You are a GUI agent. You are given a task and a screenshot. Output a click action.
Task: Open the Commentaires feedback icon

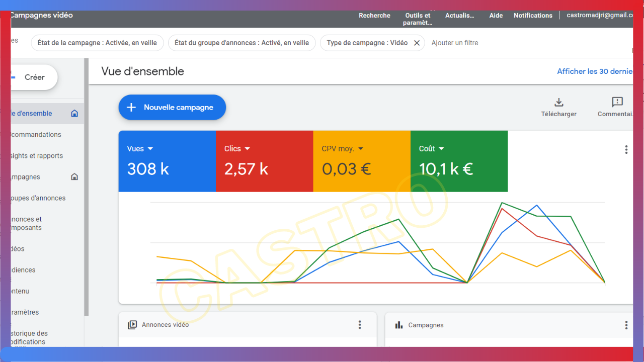tap(617, 103)
